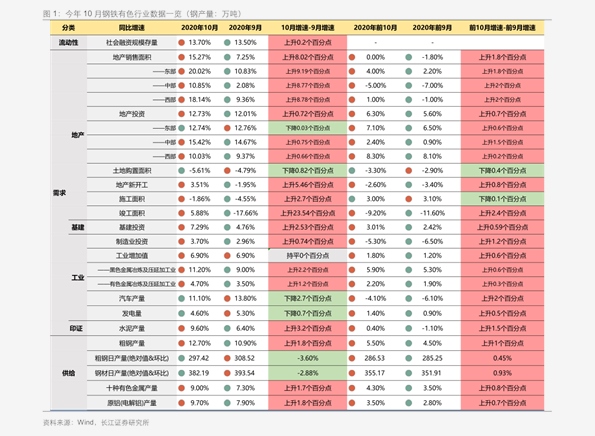Select the 竣工面积 row label
The width and height of the screenshot is (595, 436).
[x=132, y=213]
